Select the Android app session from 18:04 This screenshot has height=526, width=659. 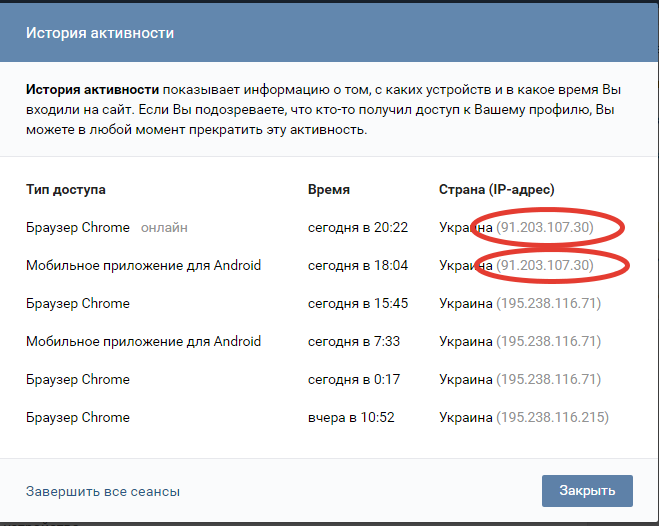pyautogui.click(x=143, y=265)
